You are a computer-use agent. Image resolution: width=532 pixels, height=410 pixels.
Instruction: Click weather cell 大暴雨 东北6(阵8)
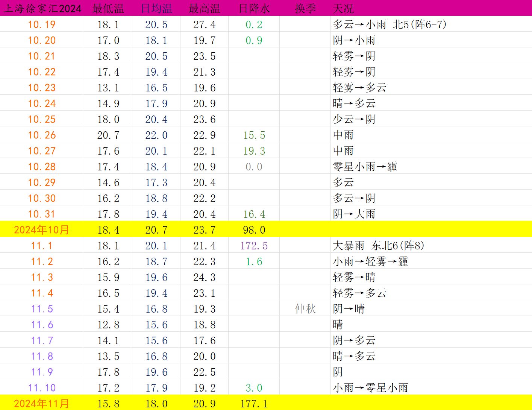(x=379, y=246)
